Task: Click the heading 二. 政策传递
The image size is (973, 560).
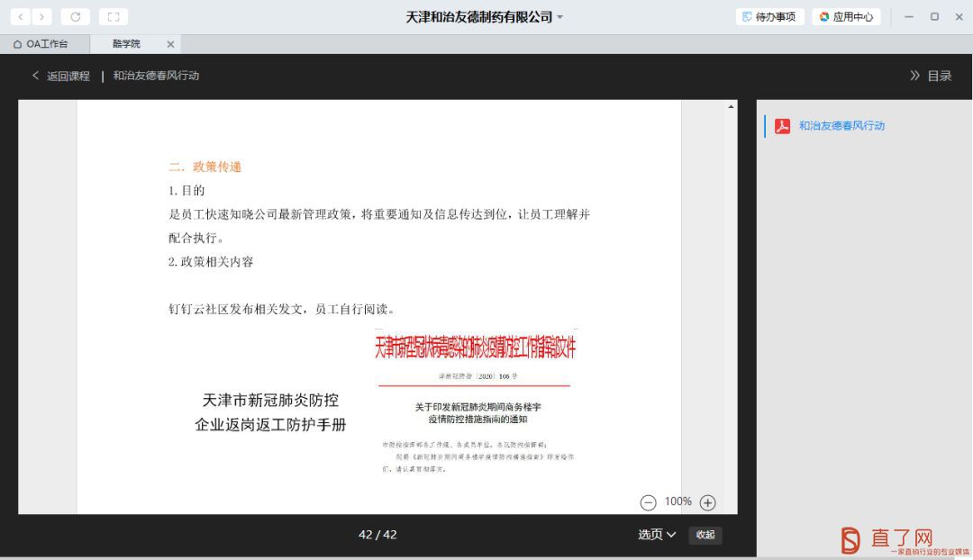Action: pos(205,167)
